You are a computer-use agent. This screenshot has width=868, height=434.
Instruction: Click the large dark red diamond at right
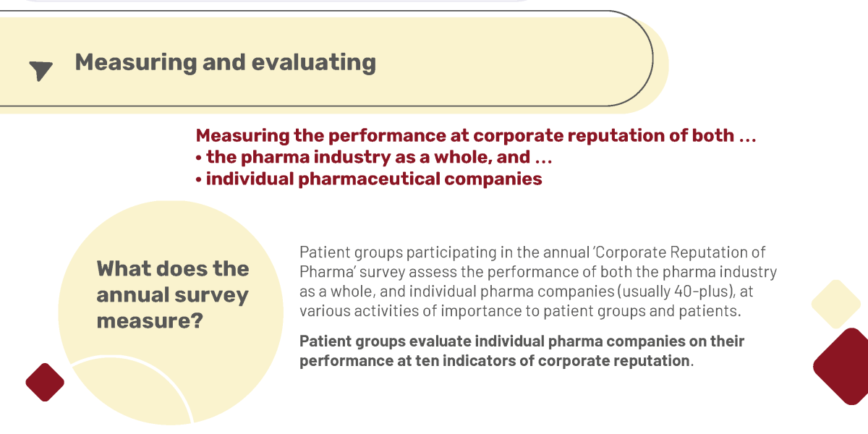pos(841,366)
